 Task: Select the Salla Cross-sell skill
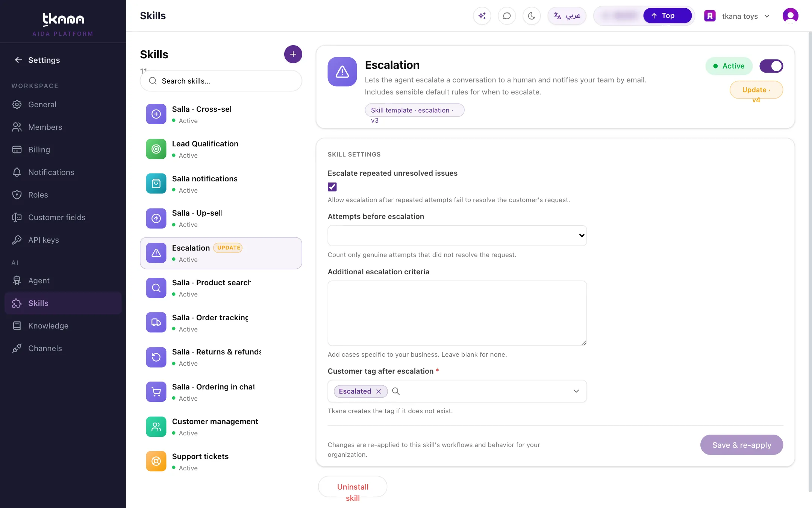click(221, 114)
